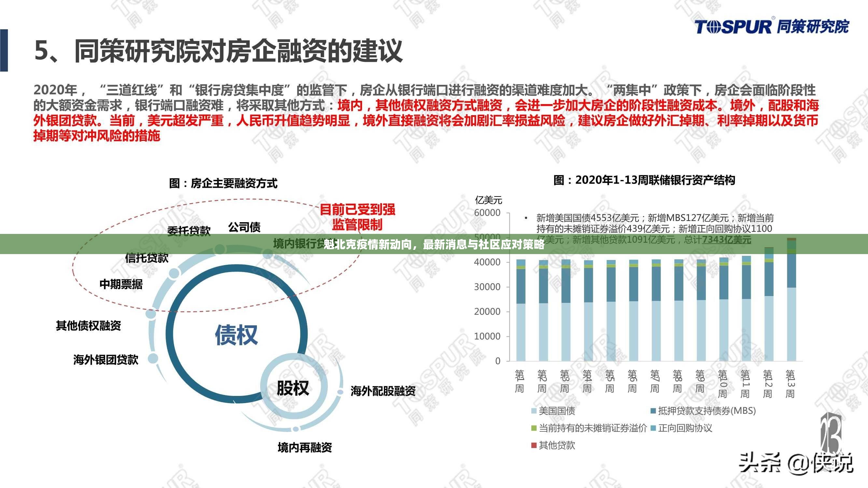The height and width of the screenshot is (488, 868).
Task: Click the 公司债 label
Action: (x=244, y=227)
